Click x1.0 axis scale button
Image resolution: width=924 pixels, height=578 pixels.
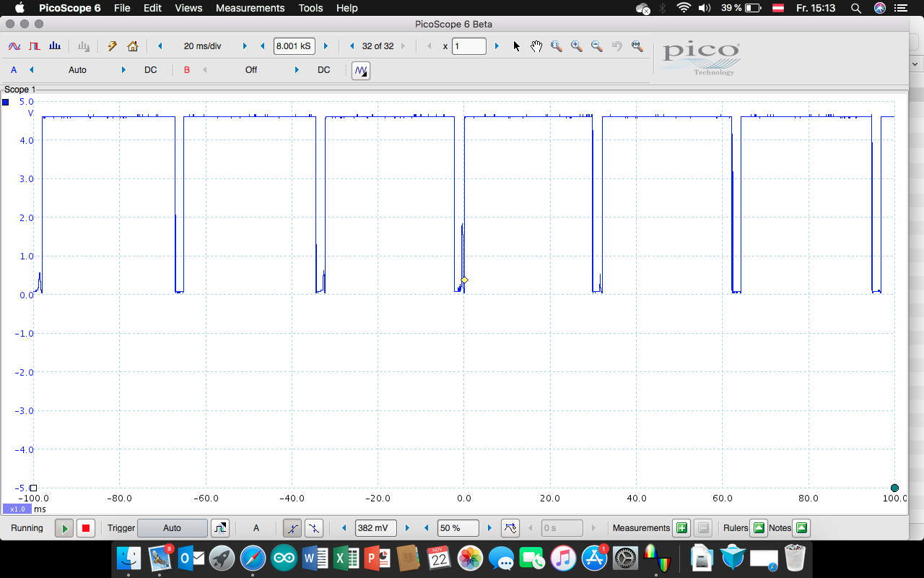(x=17, y=509)
